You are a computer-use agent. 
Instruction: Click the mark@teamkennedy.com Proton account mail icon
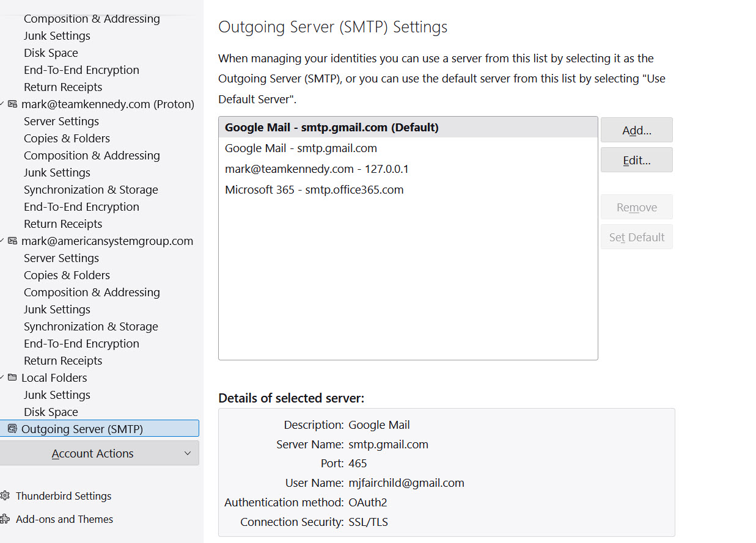coord(12,104)
